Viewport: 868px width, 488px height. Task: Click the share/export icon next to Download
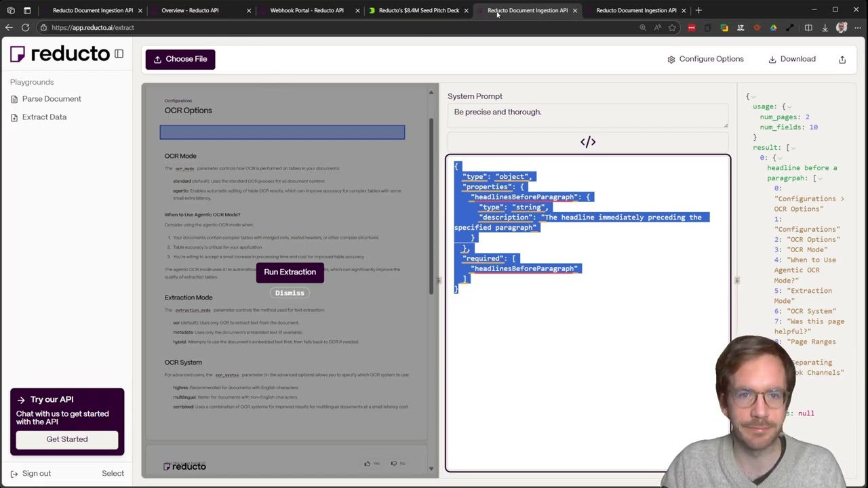(842, 60)
